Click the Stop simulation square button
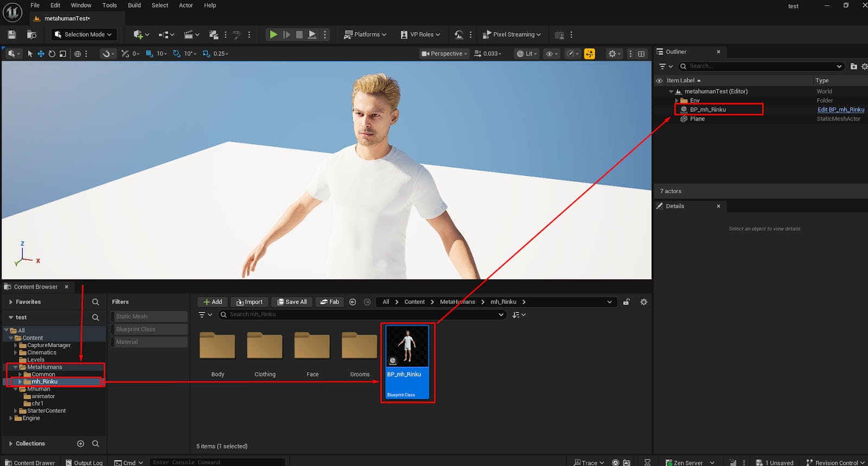This screenshot has height=466, width=868. point(299,35)
